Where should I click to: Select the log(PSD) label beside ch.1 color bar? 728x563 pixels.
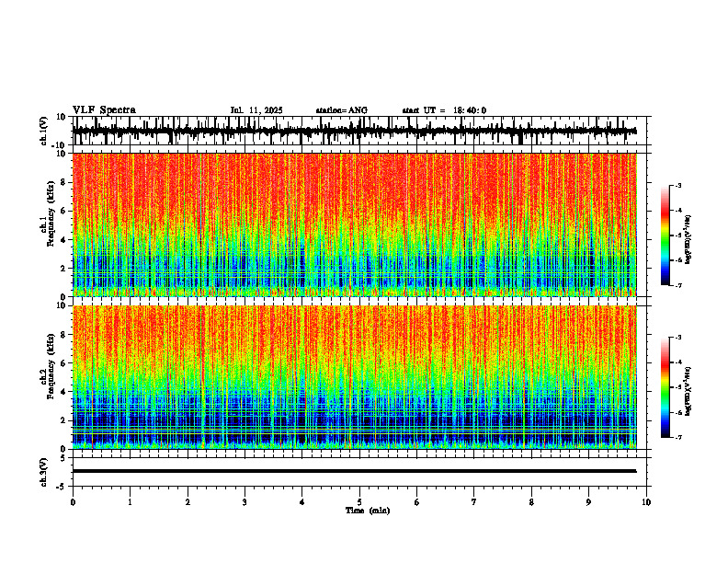pos(688,239)
